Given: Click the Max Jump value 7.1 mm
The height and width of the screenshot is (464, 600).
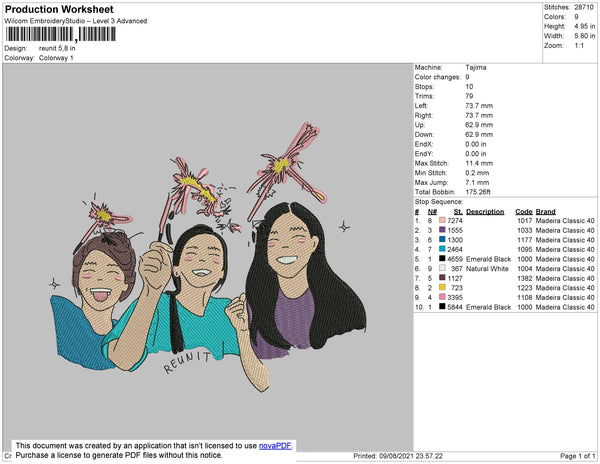Looking at the screenshot, I should tap(477, 182).
